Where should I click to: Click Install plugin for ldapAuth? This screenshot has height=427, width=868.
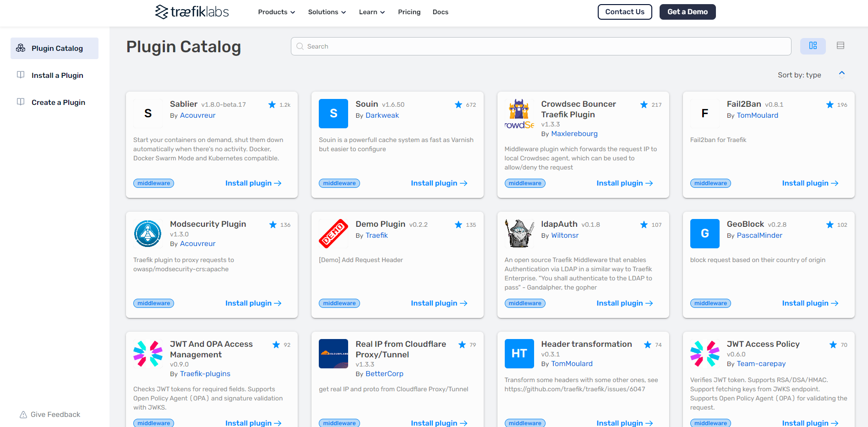pos(625,303)
